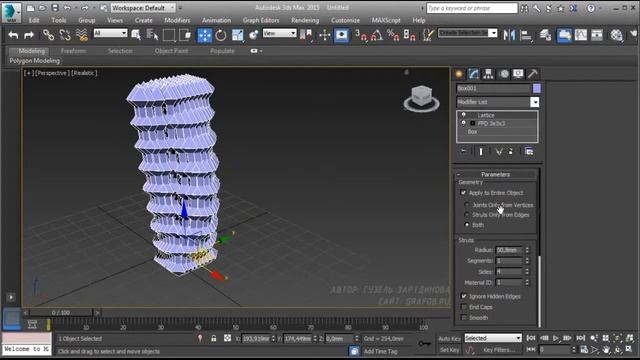Click the time slider showing 0 / 100
The height and width of the screenshot is (360, 640).
tap(61, 313)
